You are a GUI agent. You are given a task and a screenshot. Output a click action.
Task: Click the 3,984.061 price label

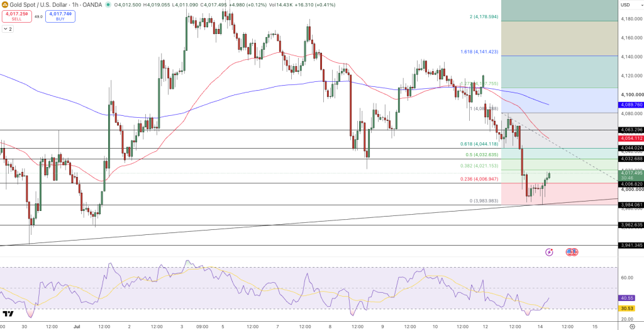click(631, 205)
